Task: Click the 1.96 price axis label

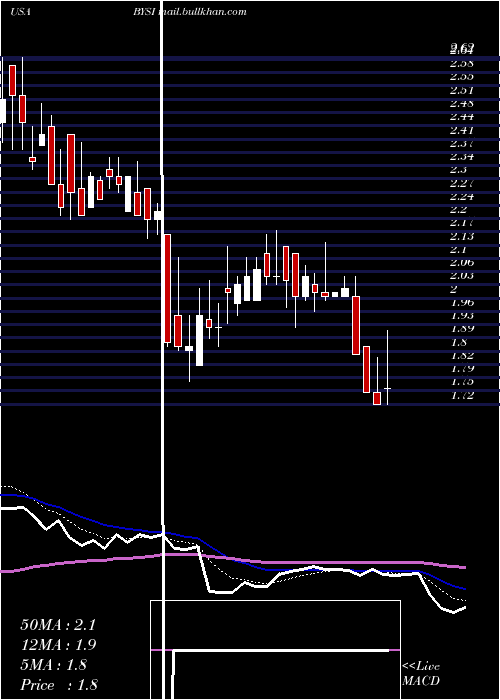Action: (462, 302)
